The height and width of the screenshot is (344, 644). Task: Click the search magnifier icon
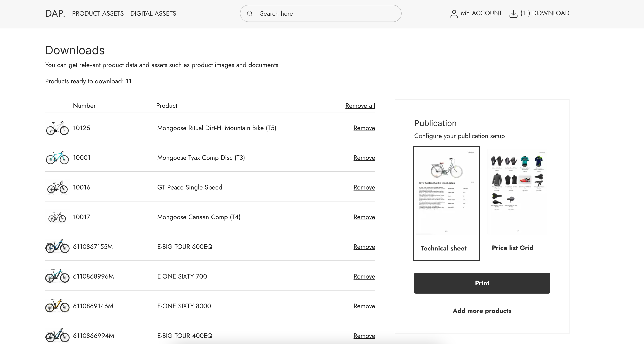click(250, 13)
